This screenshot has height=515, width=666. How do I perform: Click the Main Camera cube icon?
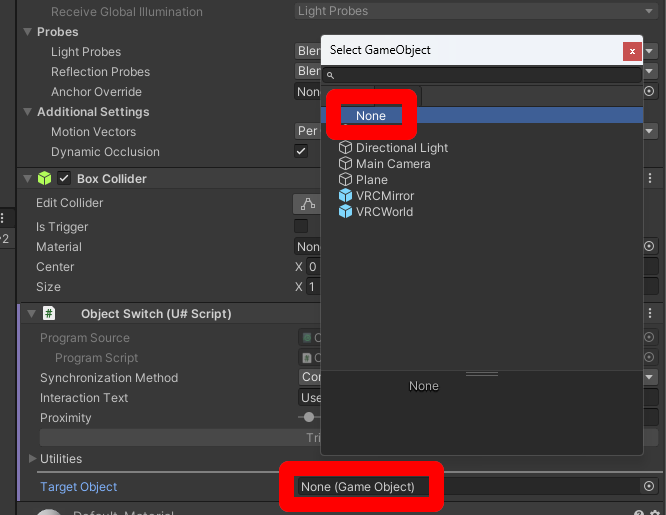345,164
